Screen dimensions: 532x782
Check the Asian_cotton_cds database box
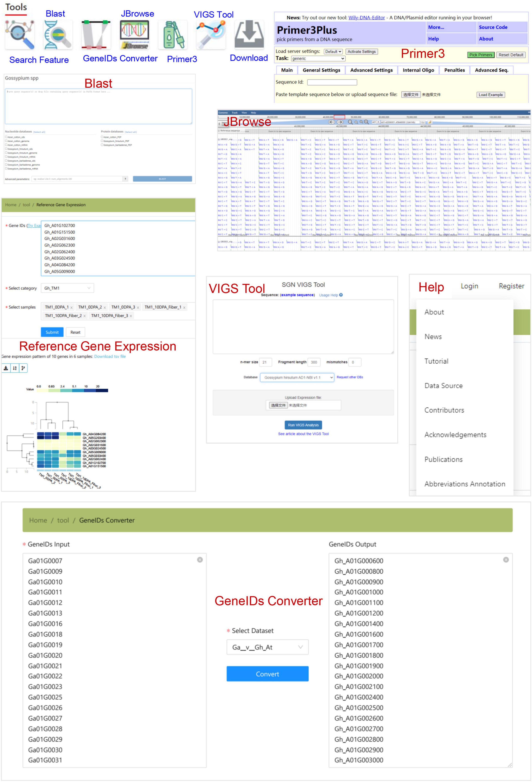click(x=6, y=137)
